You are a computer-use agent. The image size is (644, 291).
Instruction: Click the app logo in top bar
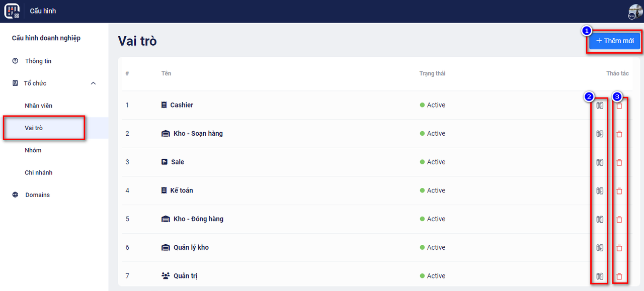(x=12, y=11)
